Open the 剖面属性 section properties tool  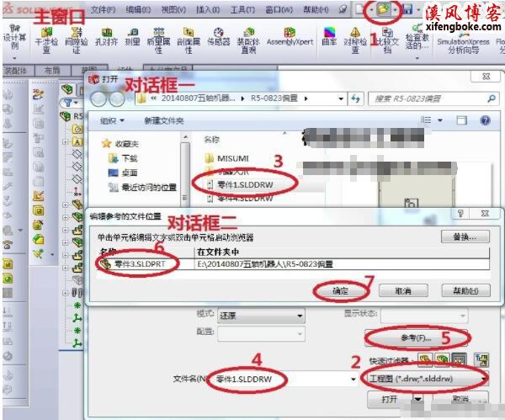click(189, 40)
